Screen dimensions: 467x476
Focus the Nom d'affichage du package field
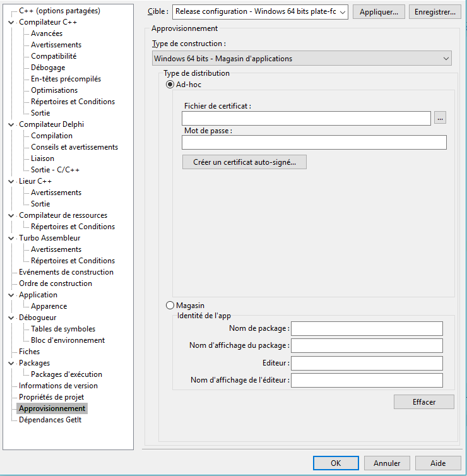point(367,345)
